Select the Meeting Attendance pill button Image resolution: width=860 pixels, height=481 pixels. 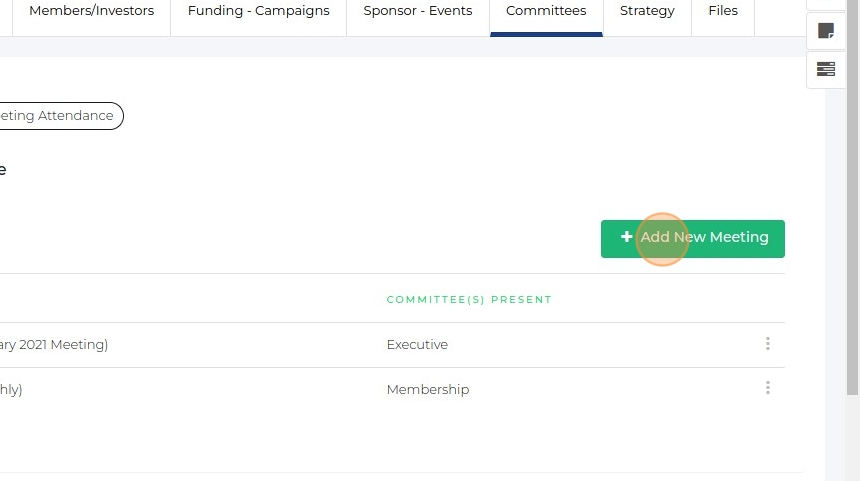tap(60, 116)
